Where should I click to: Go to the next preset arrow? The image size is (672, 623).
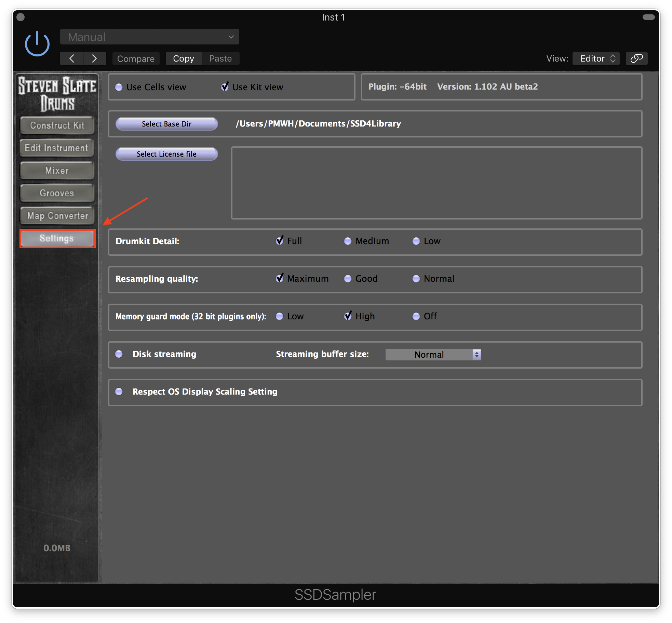[94, 58]
